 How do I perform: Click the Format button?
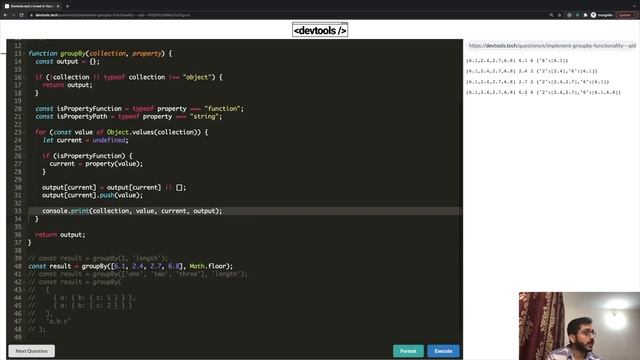click(408, 351)
